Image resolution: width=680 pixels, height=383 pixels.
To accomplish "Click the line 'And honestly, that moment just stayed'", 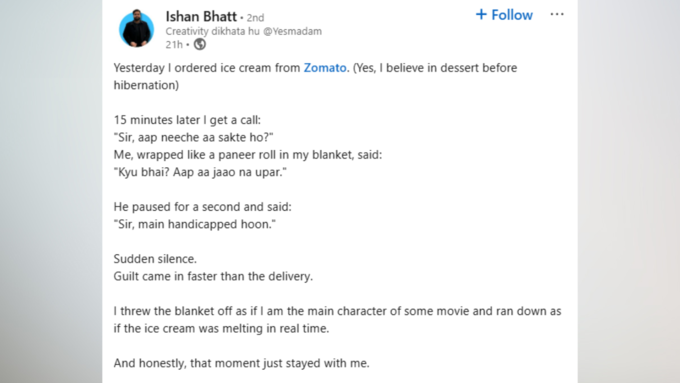I will [x=242, y=363].
